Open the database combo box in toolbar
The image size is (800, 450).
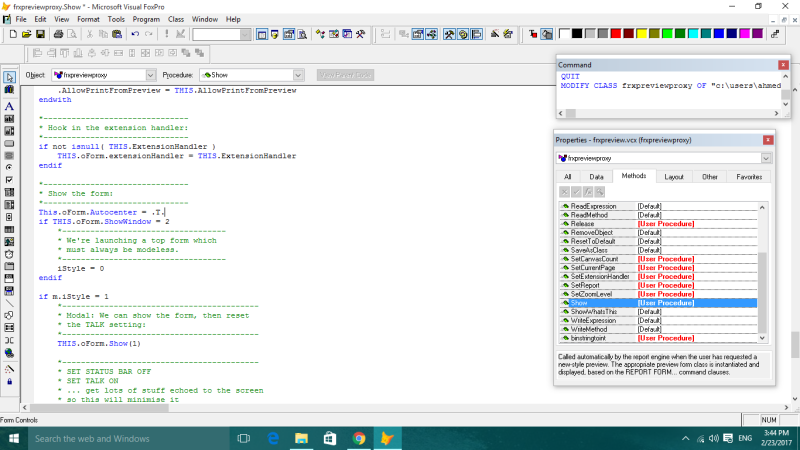tap(221, 34)
